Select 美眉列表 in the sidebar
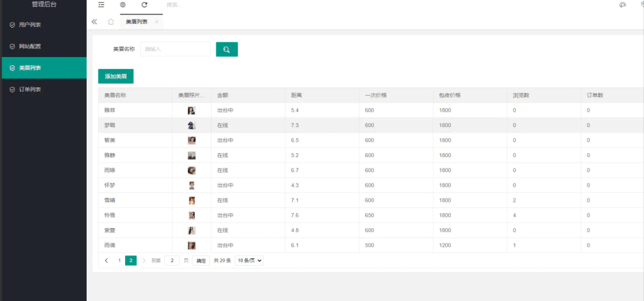Image resolution: width=644 pixels, height=301 pixels. coord(45,68)
